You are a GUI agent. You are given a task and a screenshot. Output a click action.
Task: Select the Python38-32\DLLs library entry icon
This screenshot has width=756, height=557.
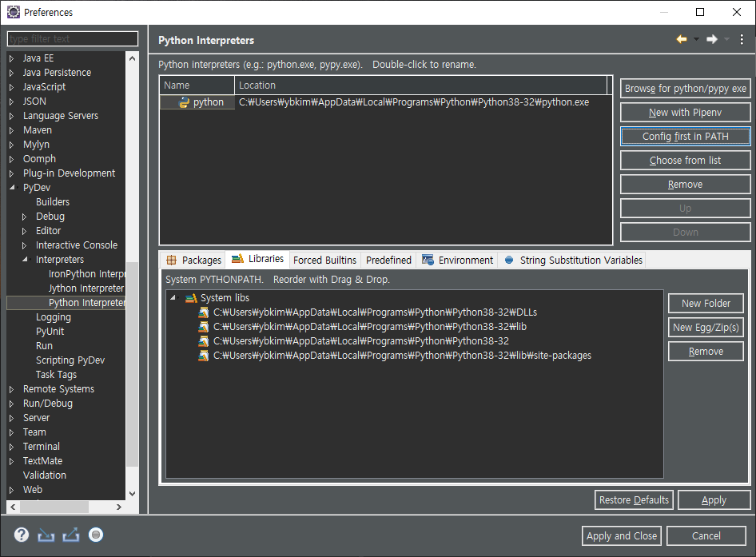204,312
